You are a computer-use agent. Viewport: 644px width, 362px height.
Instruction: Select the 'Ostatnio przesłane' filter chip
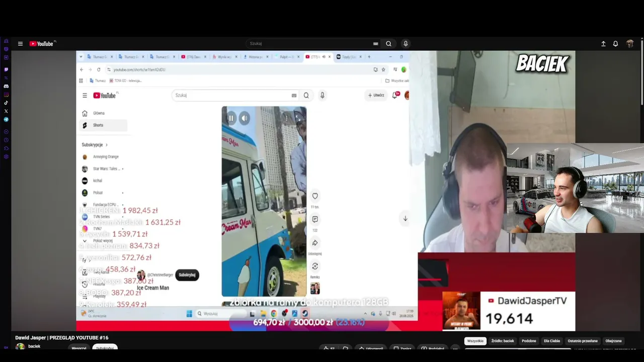pos(583,341)
